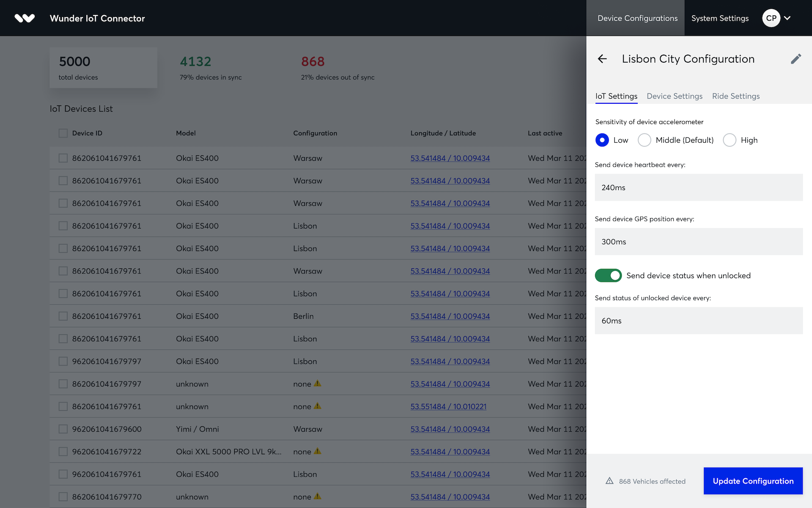The image size is (812, 508).
Task: Select the Middle (Default) sensitivity option
Action: pyautogui.click(x=644, y=140)
